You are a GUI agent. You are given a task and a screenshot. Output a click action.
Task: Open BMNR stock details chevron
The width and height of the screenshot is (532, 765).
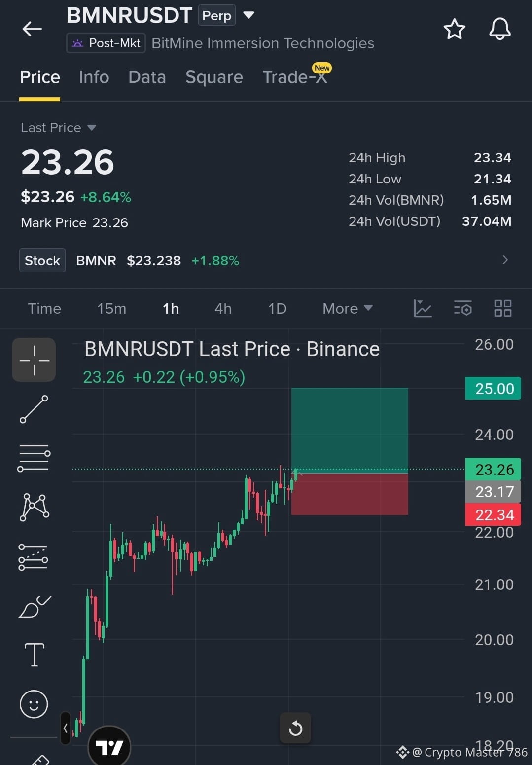pyautogui.click(x=505, y=260)
